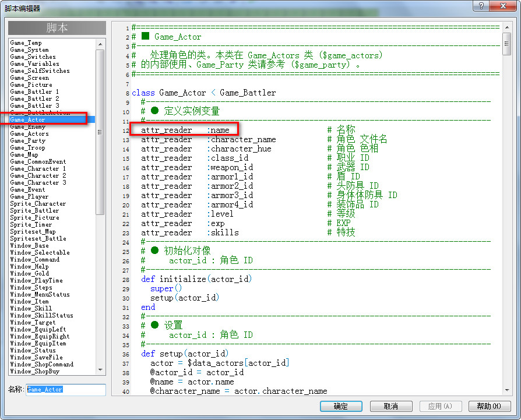
Task: Open the Window_ShopBuy script
Action: click(35, 371)
